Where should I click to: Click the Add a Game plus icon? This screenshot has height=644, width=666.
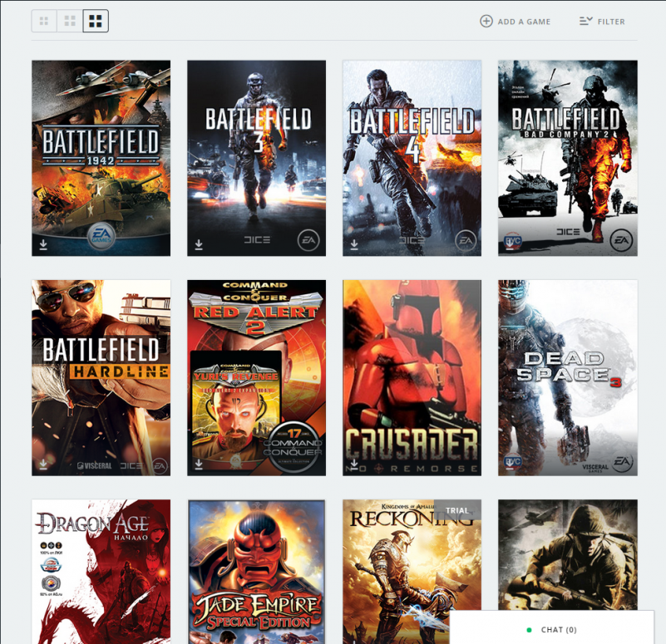(486, 22)
